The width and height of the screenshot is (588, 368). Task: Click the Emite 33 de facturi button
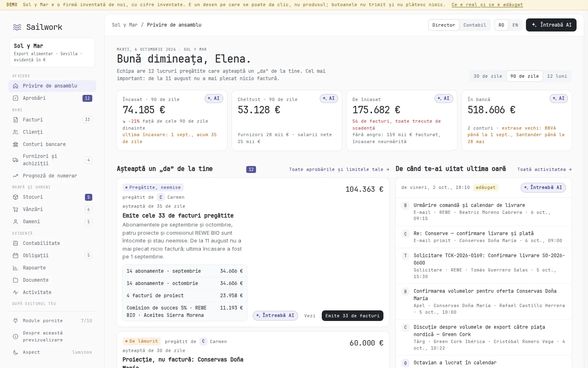pos(352,316)
